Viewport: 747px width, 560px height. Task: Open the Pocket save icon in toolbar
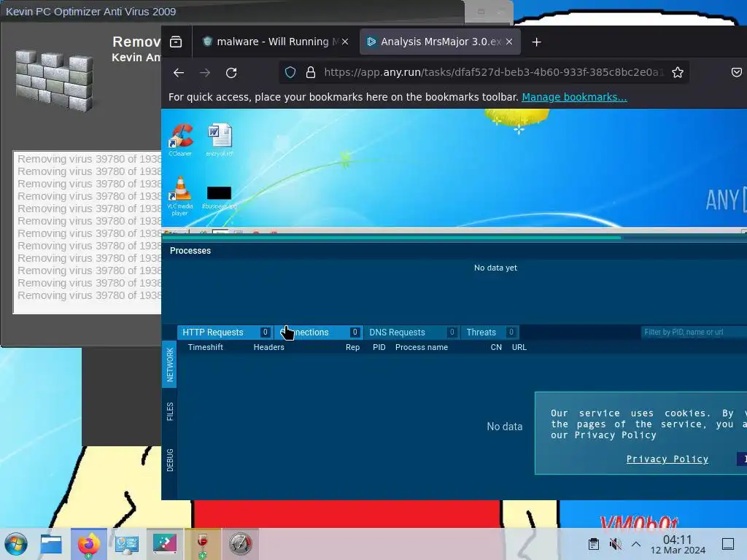coord(737,72)
